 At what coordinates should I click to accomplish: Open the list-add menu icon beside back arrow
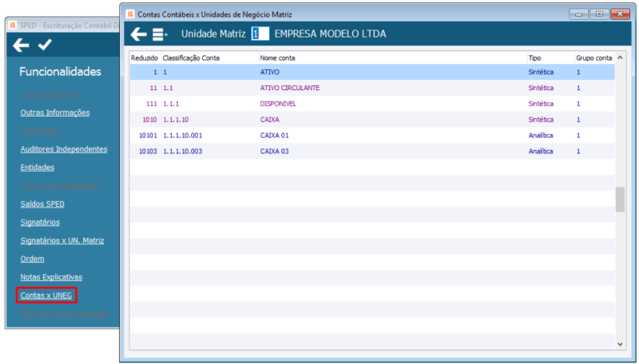[160, 34]
